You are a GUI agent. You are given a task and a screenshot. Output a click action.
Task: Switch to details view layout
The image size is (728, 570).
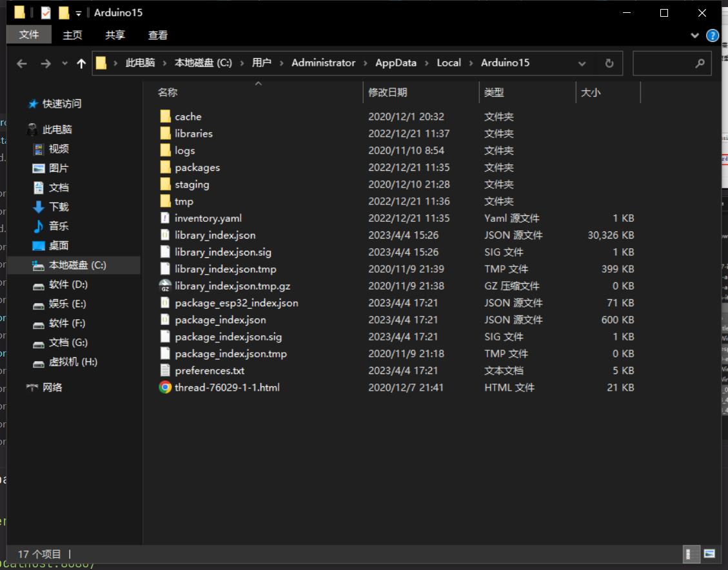point(691,553)
